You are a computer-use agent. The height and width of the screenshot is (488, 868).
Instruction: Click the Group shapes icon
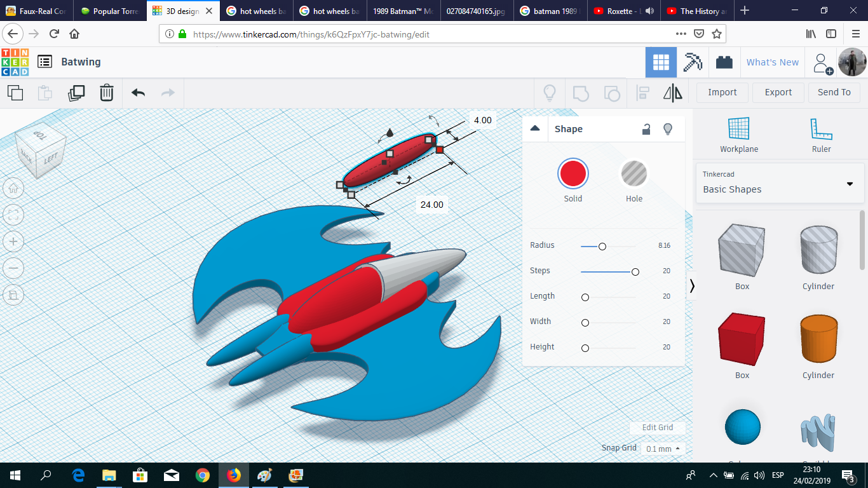(x=581, y=93)
